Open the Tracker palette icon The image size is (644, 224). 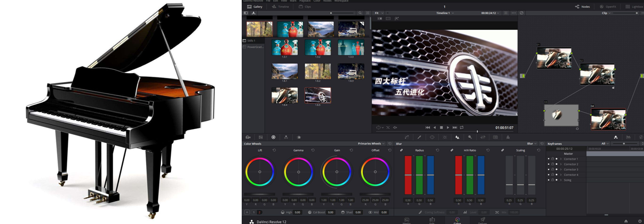(444, 137)
